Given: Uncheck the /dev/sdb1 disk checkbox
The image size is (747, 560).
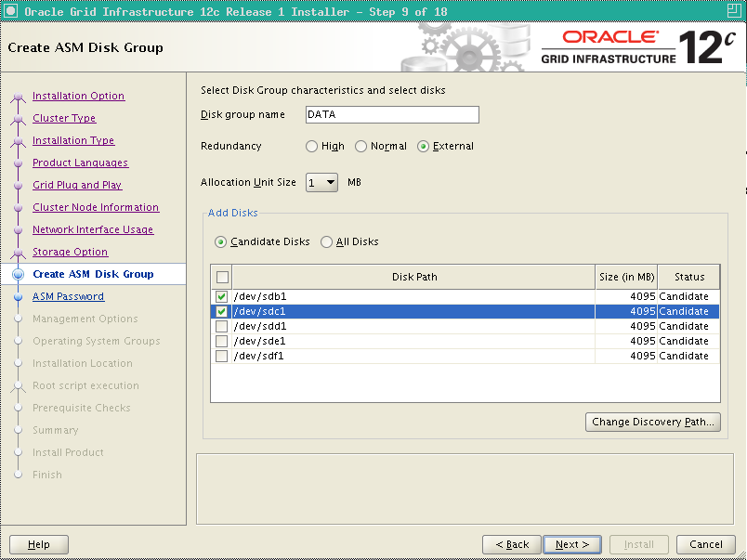Looking at the screenshot, I should pos(221,296).
